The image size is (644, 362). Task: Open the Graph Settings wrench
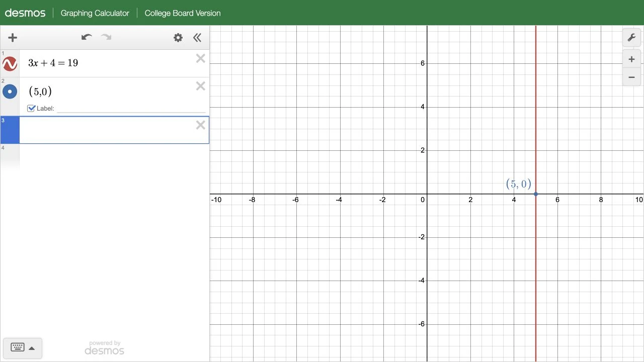(631, 38)
